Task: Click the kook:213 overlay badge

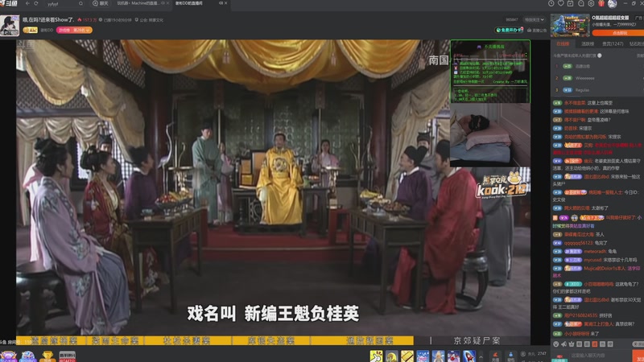Action: pyautogui.click(x=501, y=186)
